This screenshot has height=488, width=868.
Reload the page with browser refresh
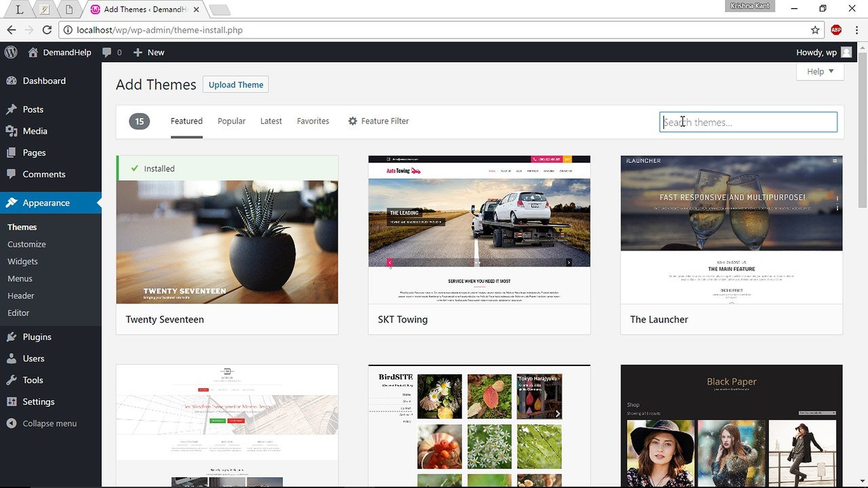click(47, 30)
